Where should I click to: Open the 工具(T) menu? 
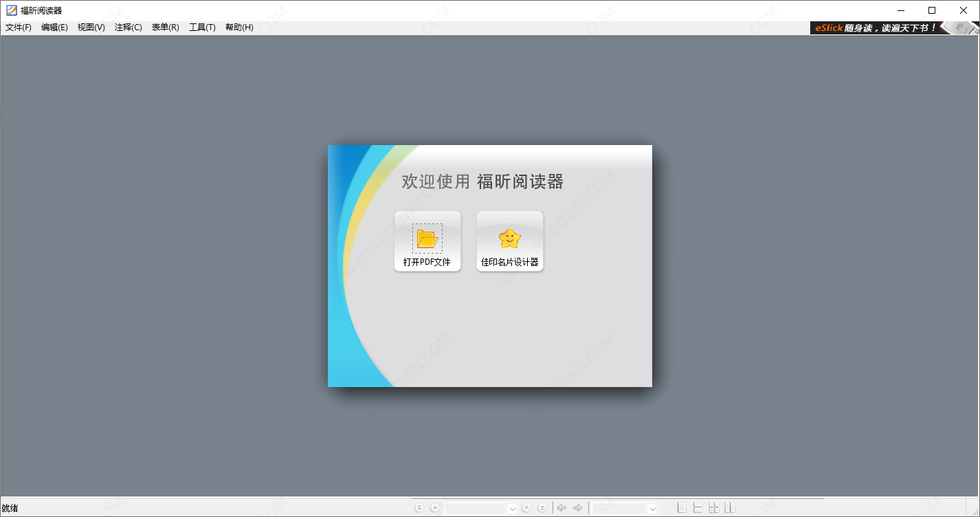click(203, 27)
